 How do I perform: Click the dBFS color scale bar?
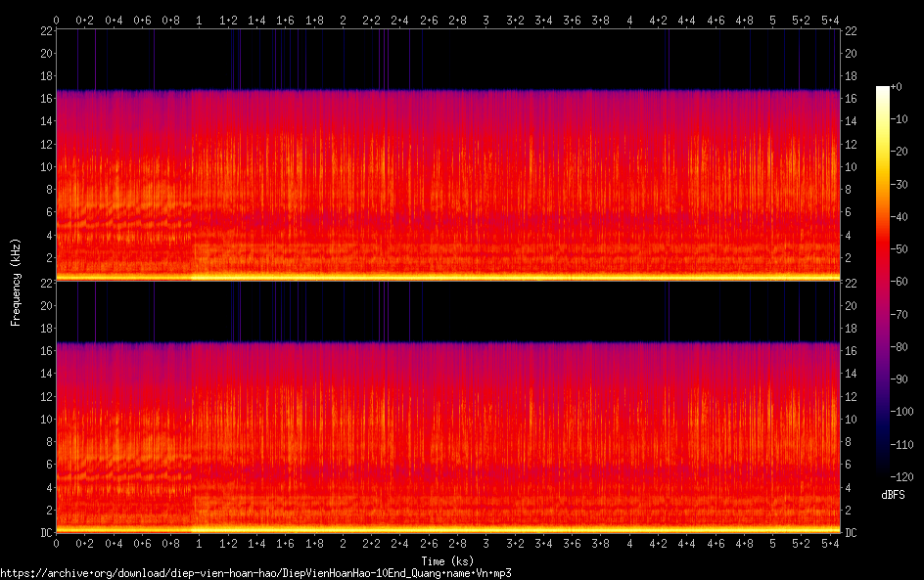882,282
